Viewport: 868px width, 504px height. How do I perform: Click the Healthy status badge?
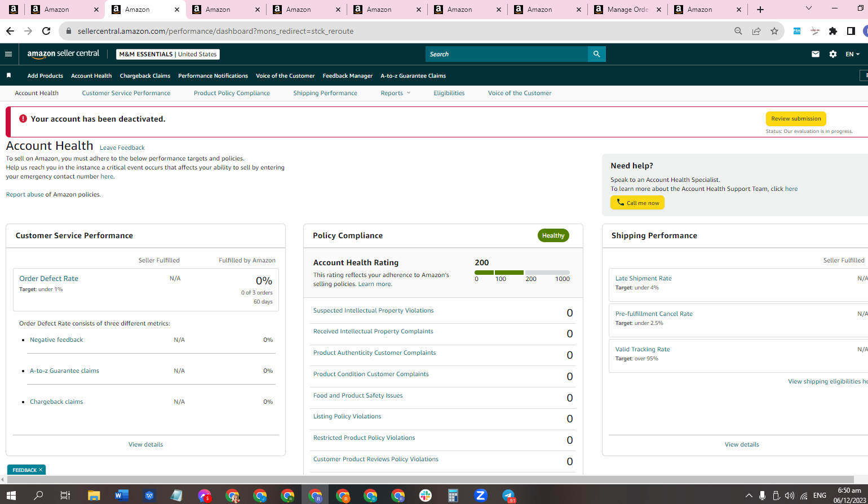pos(553,235)
